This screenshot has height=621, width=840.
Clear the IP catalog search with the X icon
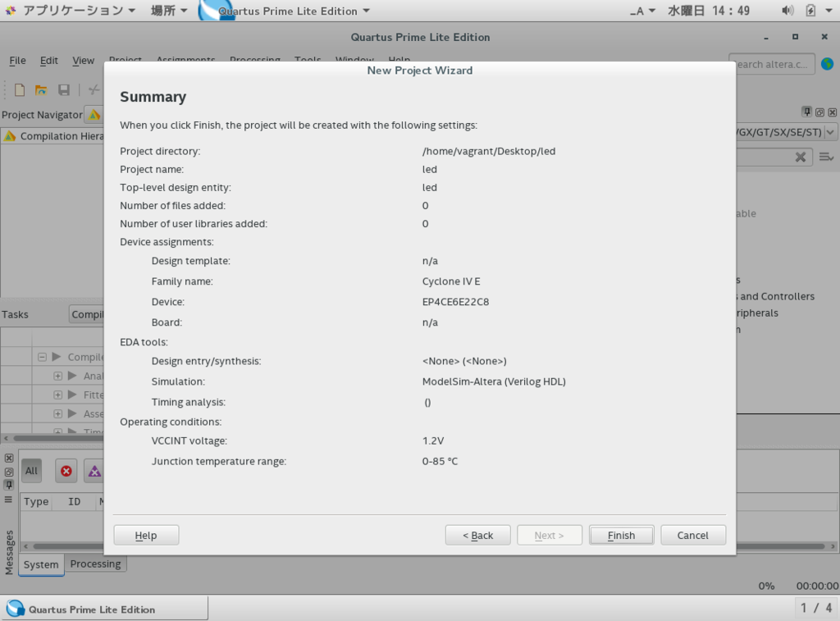click(801, 157)
